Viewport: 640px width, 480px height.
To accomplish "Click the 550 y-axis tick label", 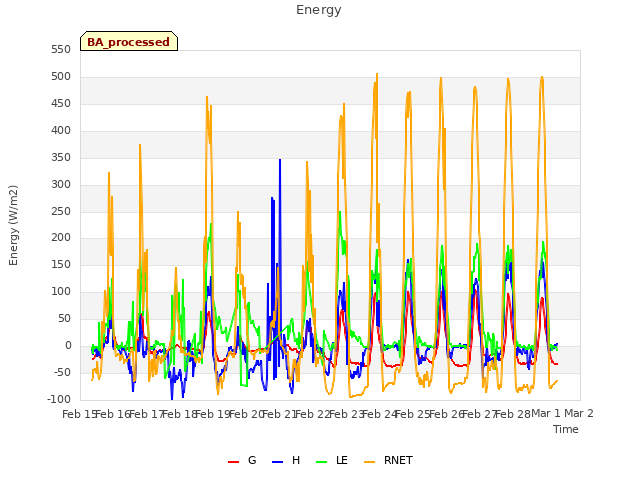I will coord(61,50).
